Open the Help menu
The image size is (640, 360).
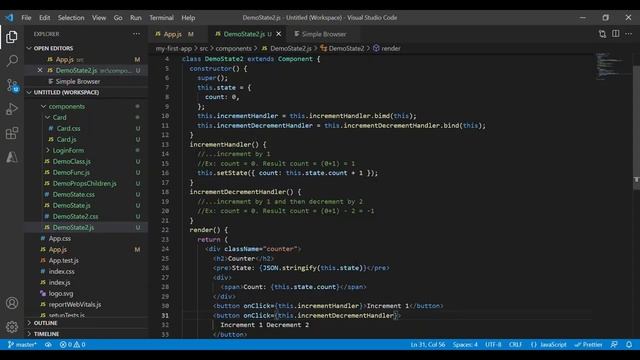point(188,18)
